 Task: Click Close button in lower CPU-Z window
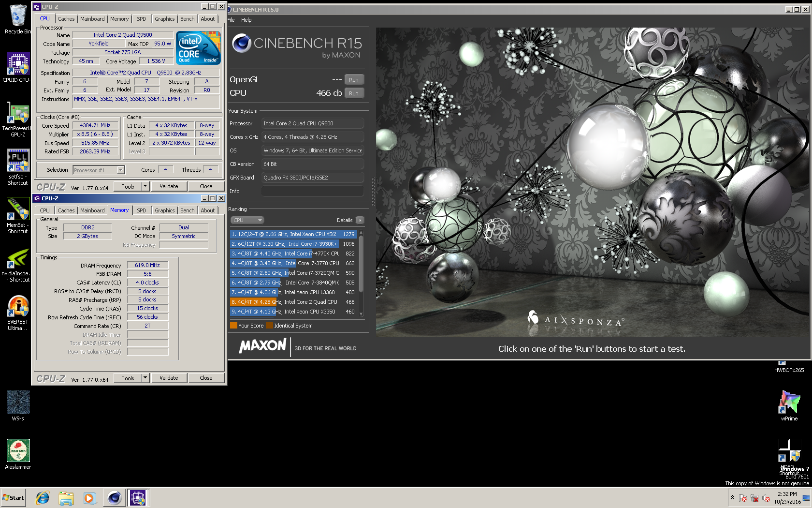point(206,378)
